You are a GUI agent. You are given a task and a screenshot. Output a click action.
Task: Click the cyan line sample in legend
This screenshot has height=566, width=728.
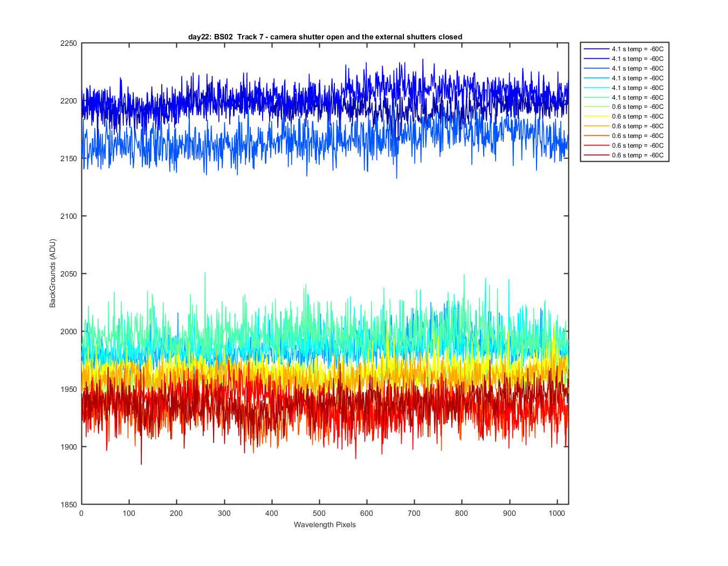[x=596, y=88]
